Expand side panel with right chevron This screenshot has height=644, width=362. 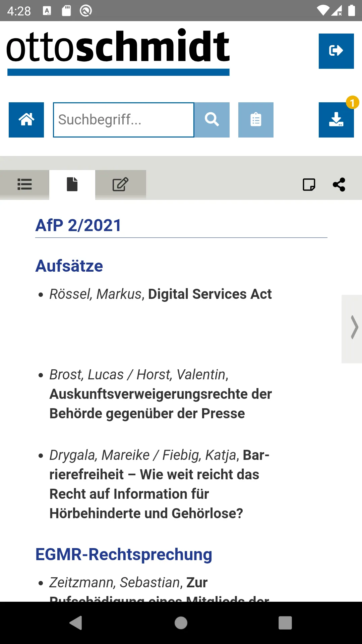[x=352, y=329]
